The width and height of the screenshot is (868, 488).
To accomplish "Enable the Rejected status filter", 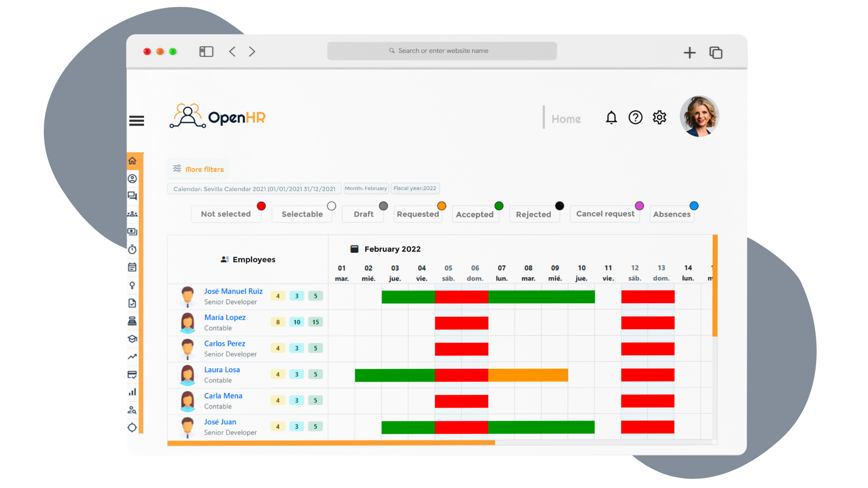I will (534, 214).
